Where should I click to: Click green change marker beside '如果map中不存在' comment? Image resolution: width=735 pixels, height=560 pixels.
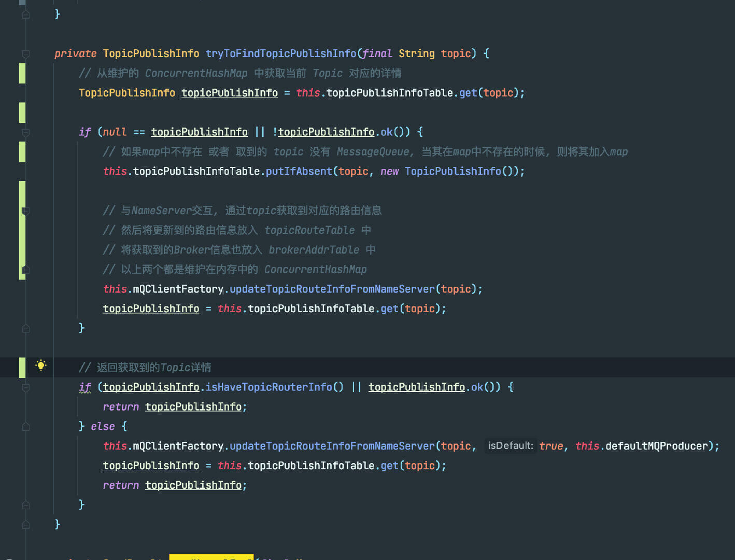click(22, 152)
